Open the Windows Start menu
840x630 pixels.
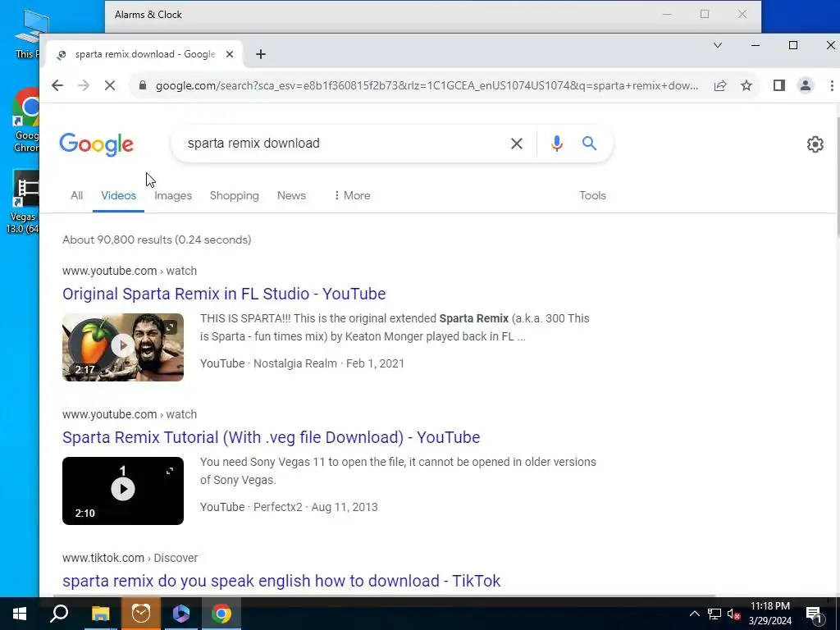coord(20,614)
